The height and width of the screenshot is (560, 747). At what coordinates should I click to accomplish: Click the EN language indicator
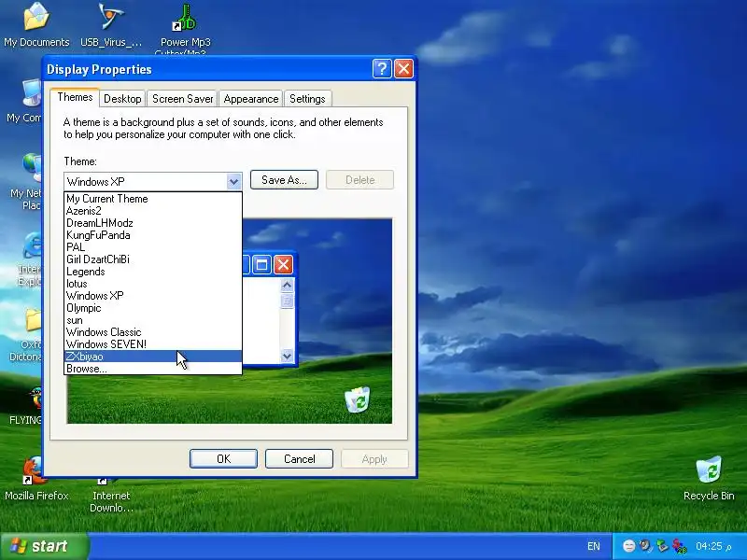pos(594,546)
